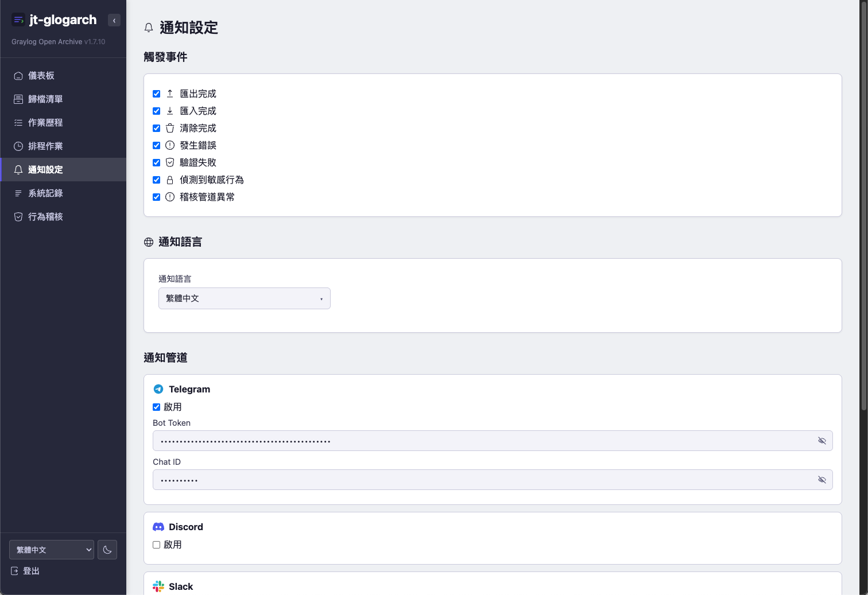The width and height of the screenshot is (868, 595).
Task: Click the trash icon beside 清除完成
Action: tap(170, 128)
